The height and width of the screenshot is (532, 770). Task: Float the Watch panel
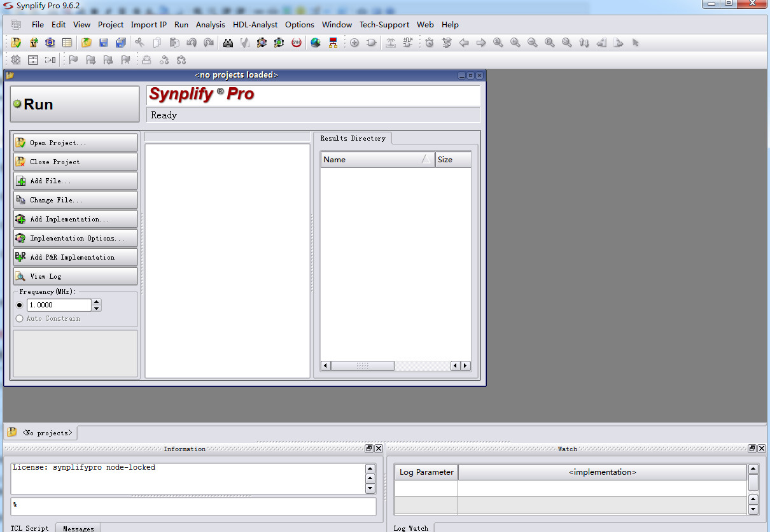point(752,449)
